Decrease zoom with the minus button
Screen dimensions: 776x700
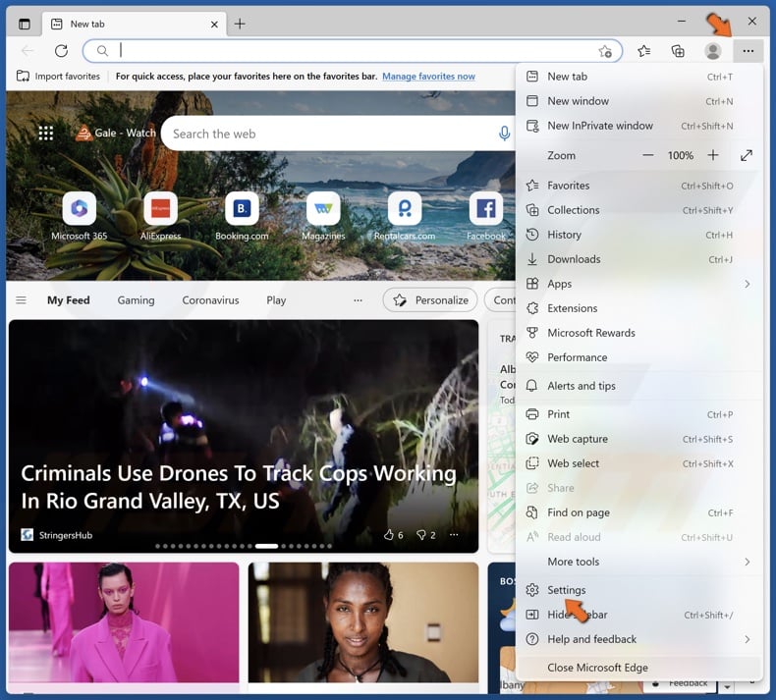click(647, 155)
